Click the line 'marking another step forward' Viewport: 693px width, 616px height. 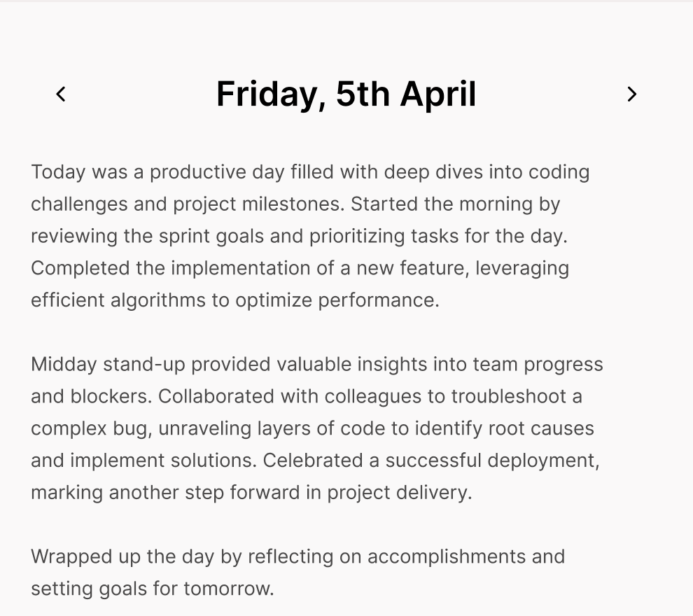(251, 492)
